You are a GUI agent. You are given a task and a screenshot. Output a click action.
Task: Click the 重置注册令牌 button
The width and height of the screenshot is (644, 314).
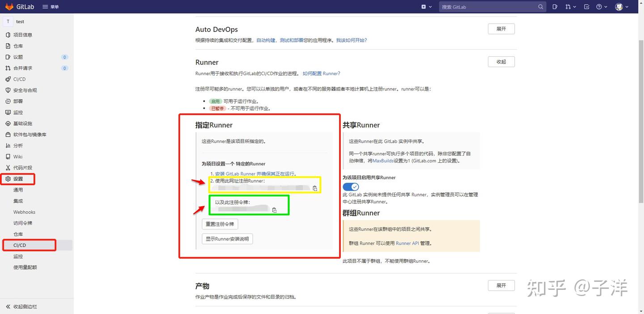(x=219, y=224)
